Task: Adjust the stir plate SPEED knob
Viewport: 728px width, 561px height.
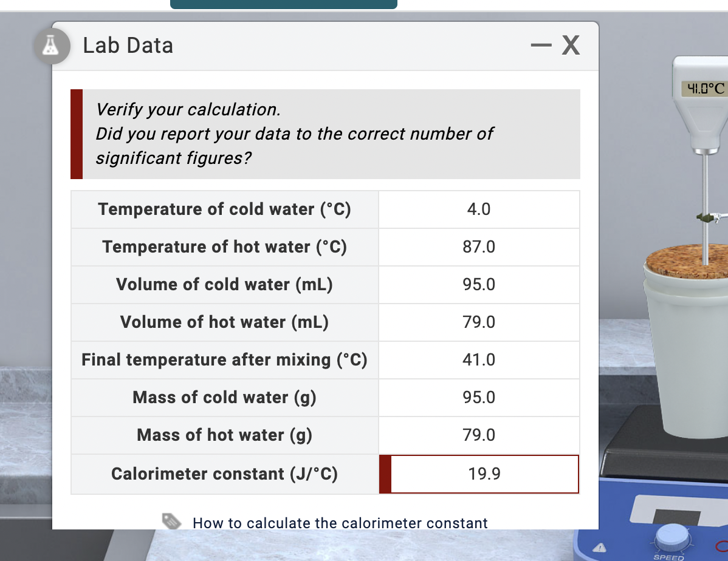Action: [x=672, y=539]
